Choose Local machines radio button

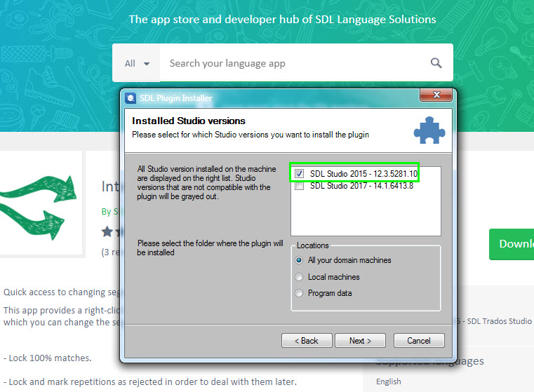click(x=300, y=277)
